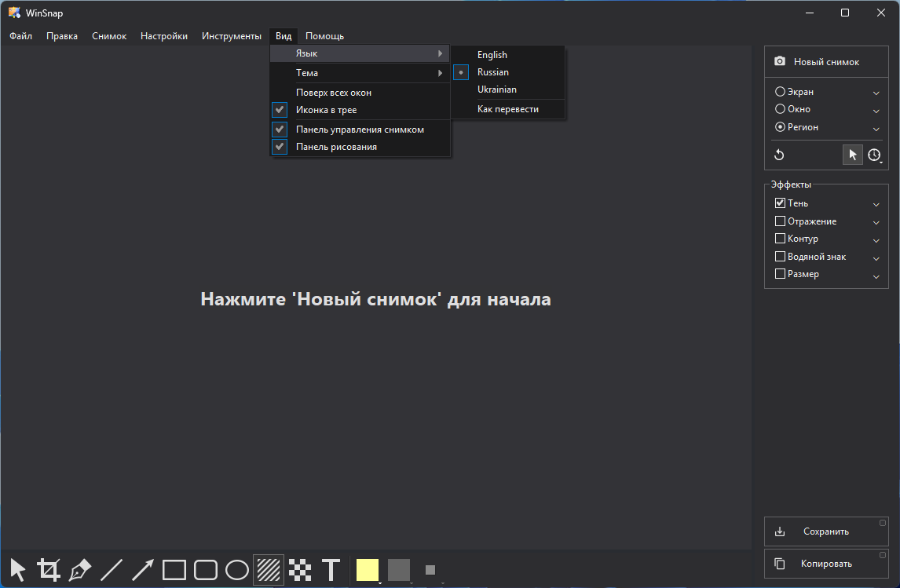Image resolution: width=900 pixels, height=588 pixels.
Task: Click the Новый снимок button
Action: pyautogui.click(x=826, y=61)
